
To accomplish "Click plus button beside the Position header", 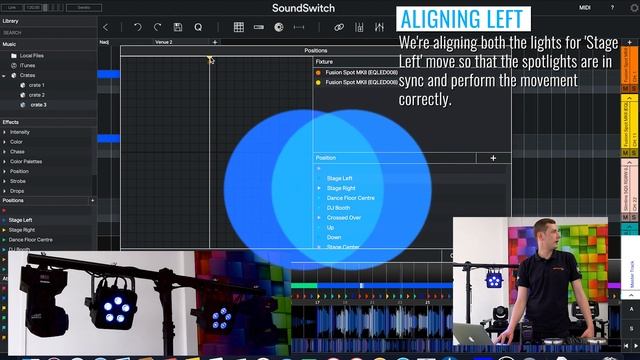I will pos(493,158).
